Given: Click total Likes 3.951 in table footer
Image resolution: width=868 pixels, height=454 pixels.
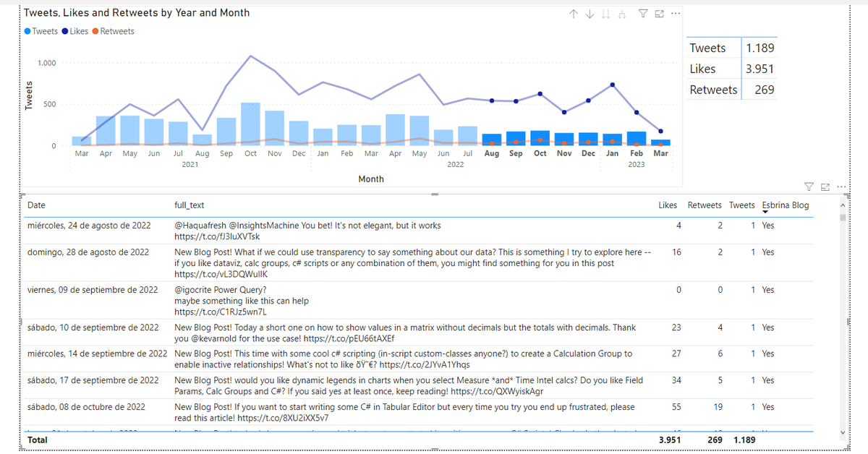Looking at the screenshot, I should click(x=670, y=440).
